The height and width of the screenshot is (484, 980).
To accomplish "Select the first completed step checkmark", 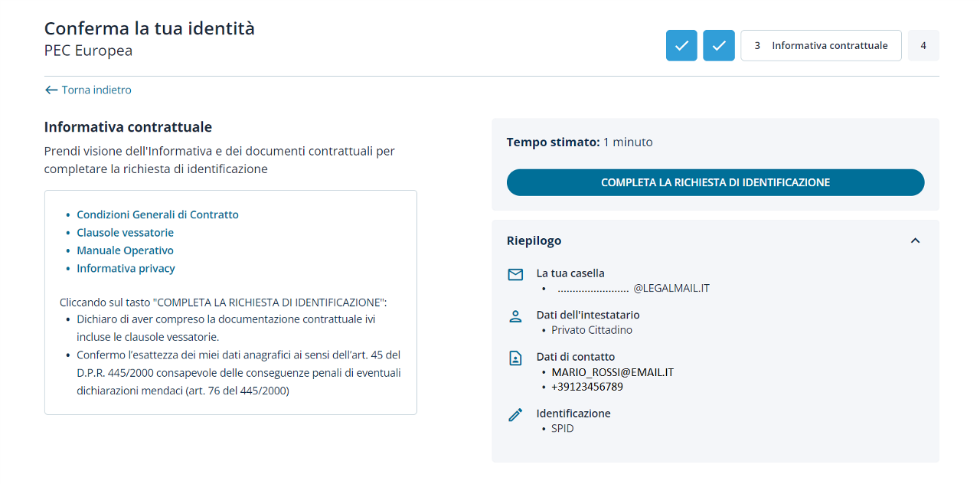I will click(x=681, y=45).
